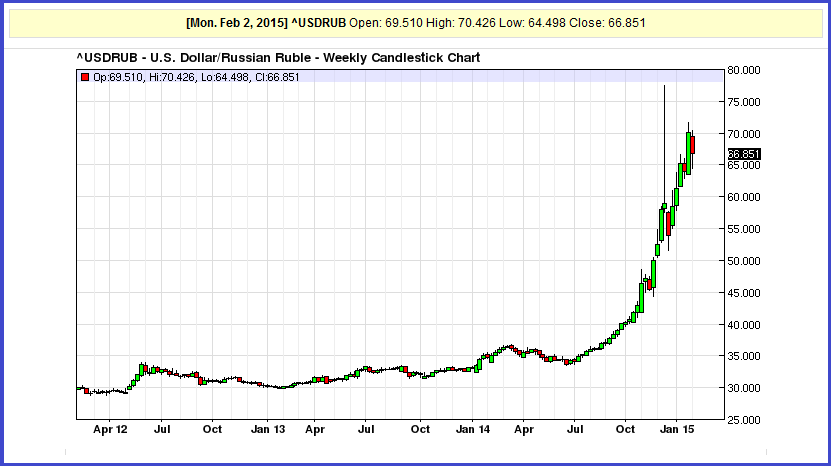Screen dimensions: 831x466
Task: Click the 80.000 y-axis label
Action: pos(744,70)
